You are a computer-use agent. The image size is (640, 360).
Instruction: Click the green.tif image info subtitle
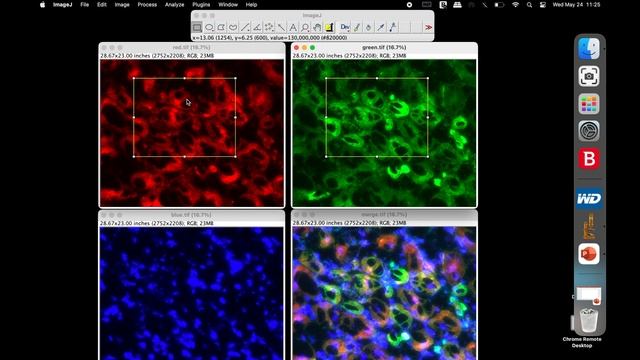pos(349,56)
